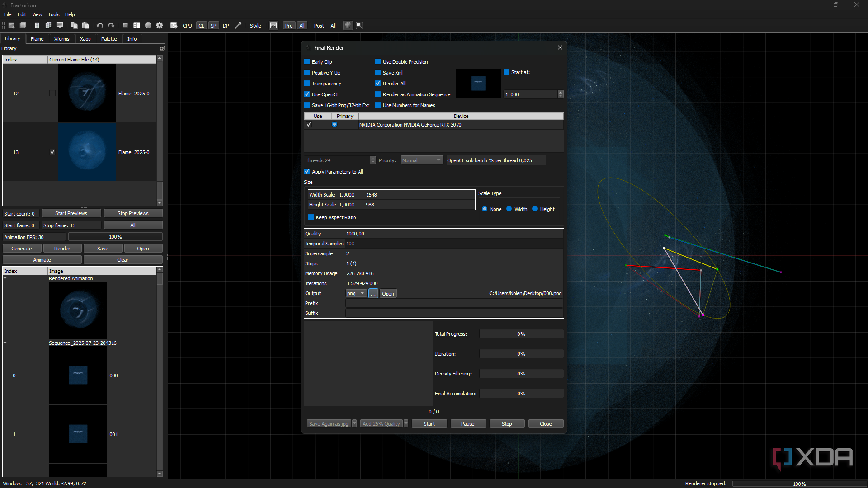The height and width of the screenshot is (488, 868).
Task: Open the Edit menu
Action: [x=22, y=14]
